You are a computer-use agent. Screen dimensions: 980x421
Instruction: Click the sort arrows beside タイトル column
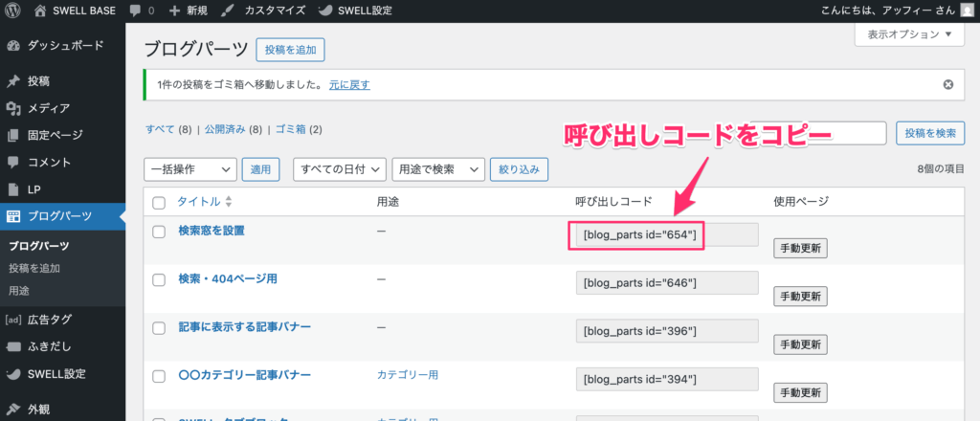229,202
